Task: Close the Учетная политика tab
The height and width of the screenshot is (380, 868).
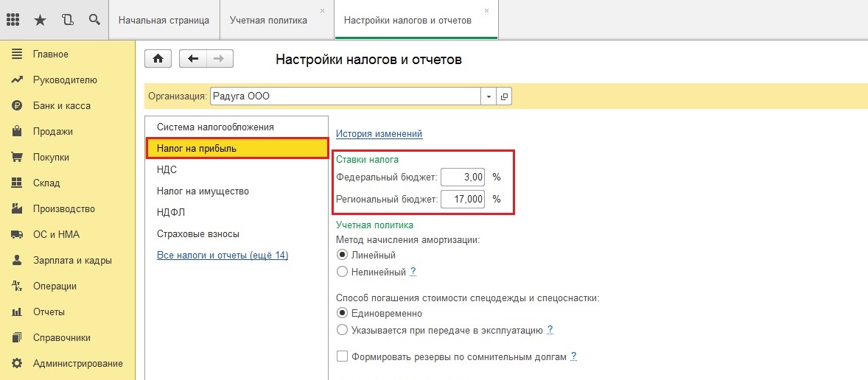Action: 323,10
